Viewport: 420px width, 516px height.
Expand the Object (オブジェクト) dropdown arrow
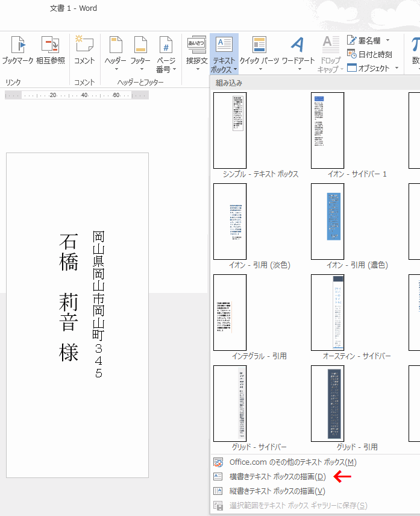coord(396,68)
